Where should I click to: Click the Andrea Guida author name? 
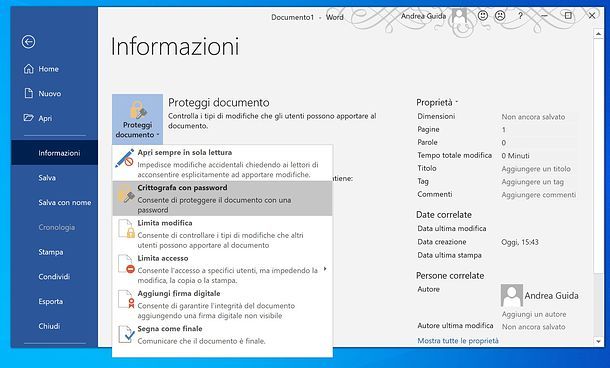point(551,296)
